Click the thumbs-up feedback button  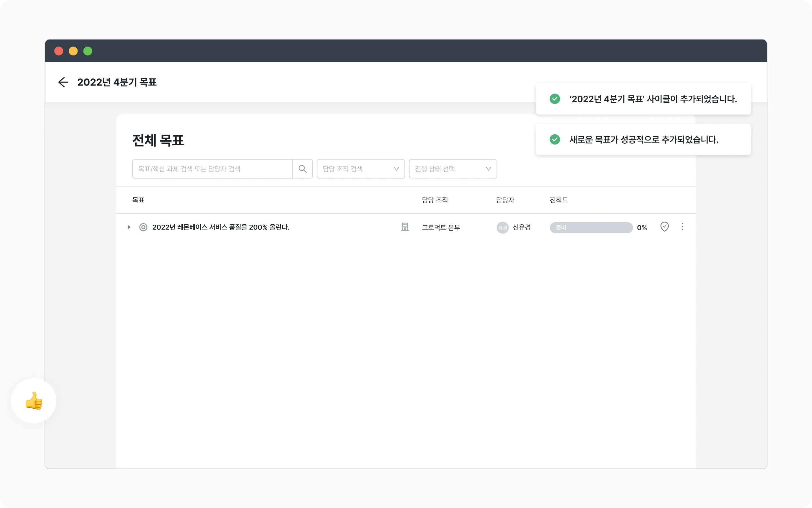click(x=34, y=401)
